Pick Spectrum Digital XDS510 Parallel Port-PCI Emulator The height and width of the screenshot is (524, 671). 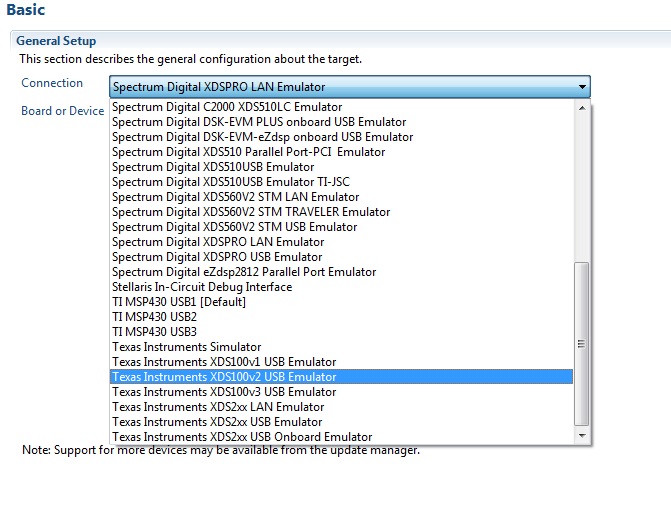click(x=341, y=152)
